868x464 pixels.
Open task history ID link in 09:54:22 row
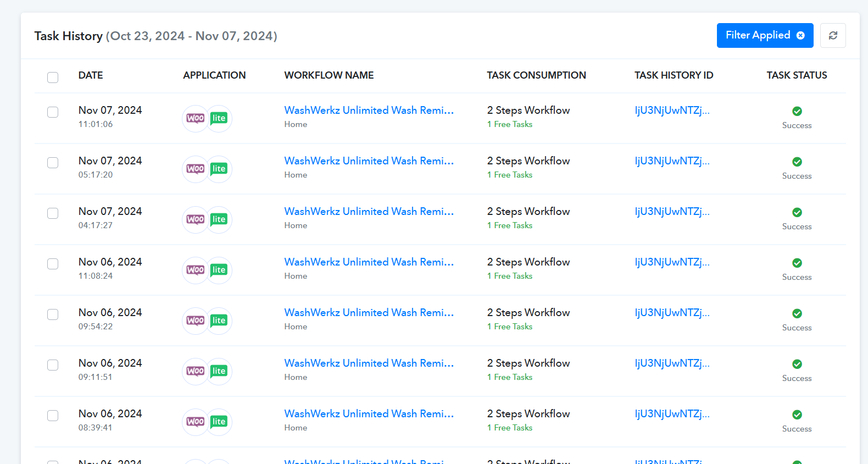pyautogui.click(x=672, y=312)
